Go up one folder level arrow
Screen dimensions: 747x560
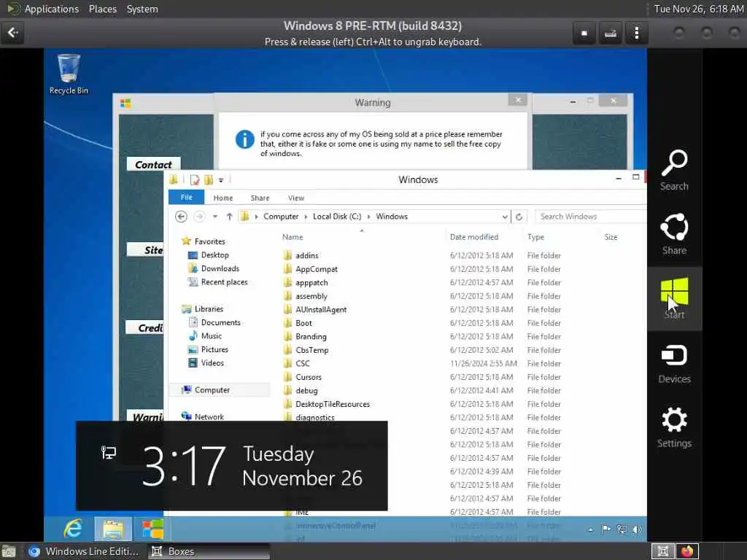click(229, 217)
